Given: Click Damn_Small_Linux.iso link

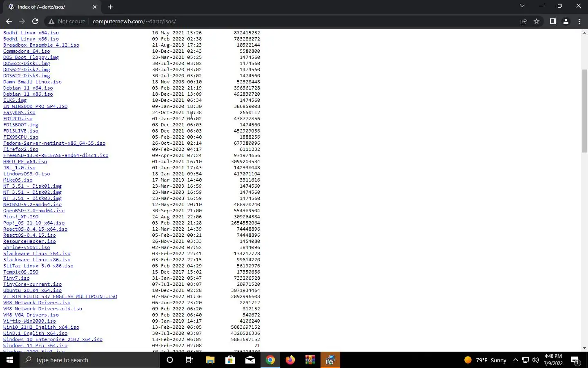Looking at the screenshot, I should (x=32, y=82).
